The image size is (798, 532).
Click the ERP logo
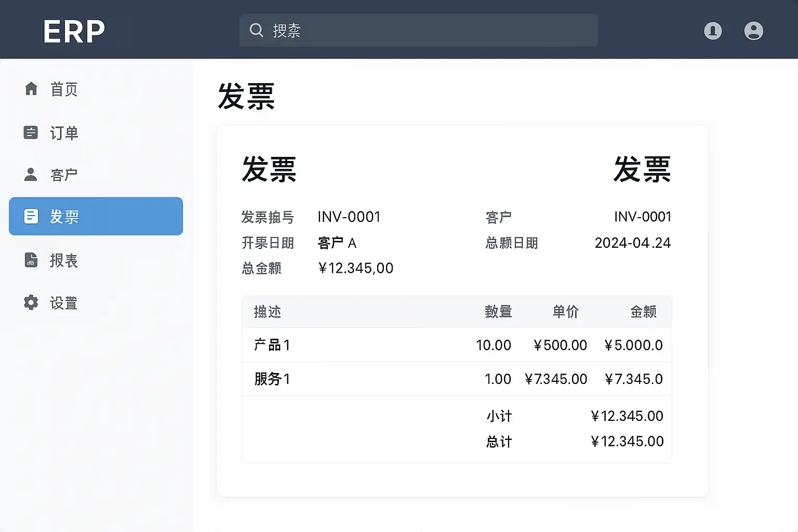(74, 31)
